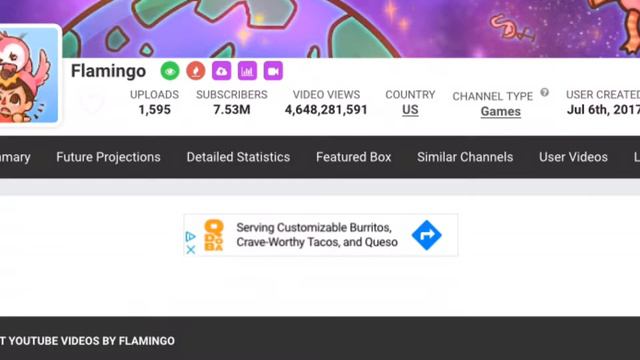Viewport: 640px width, 360px height.
Task: Click the Flamingo channel name heading
Action: pos(108,71)
